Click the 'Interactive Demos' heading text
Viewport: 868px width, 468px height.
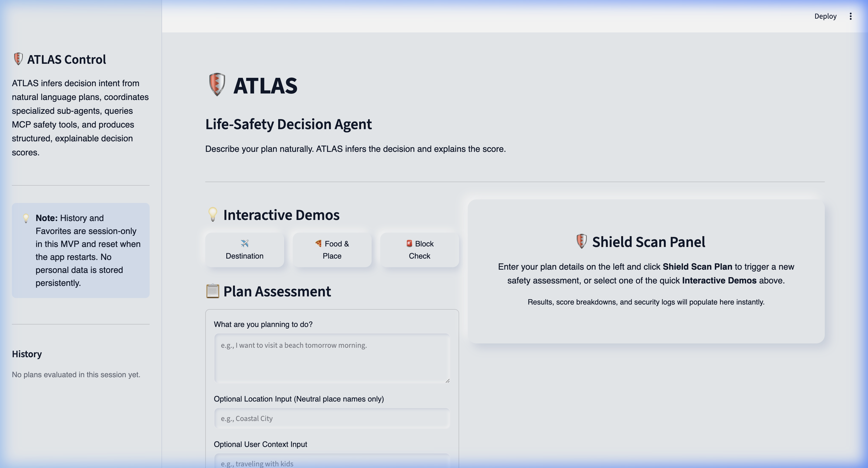pos(281,215)
